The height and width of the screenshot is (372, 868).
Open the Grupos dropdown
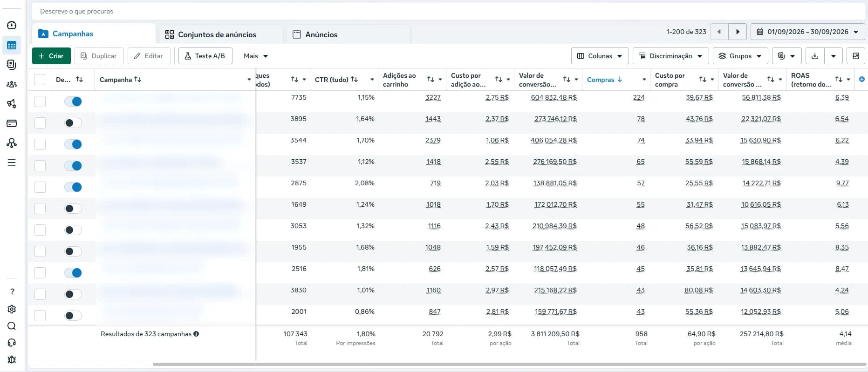pos(740,56)
